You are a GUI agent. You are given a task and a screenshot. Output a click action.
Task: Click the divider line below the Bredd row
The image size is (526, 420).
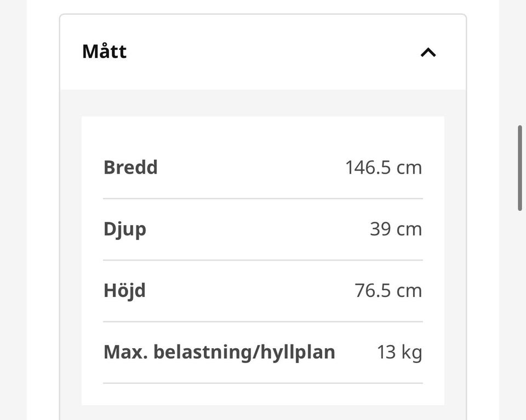[263, 198]
